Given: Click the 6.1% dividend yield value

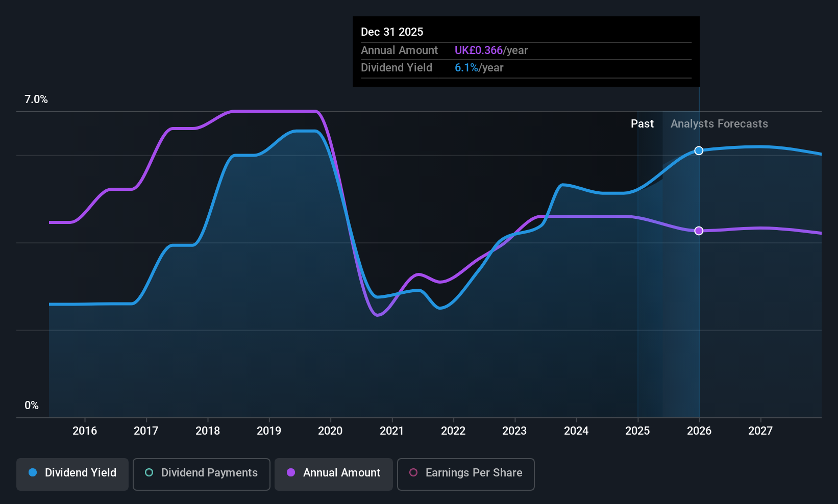Looking at the screenshot, I should pos(466,67).
